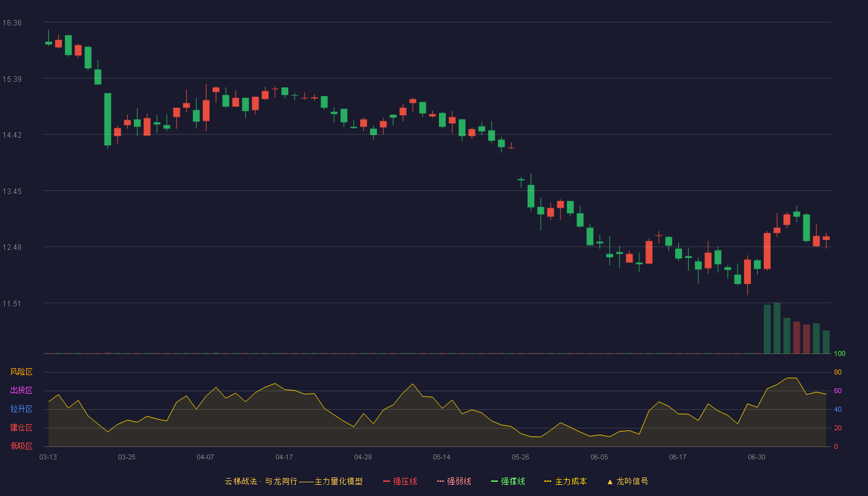
Task: Select the 06-30 date label
Action: coord(756,457)
